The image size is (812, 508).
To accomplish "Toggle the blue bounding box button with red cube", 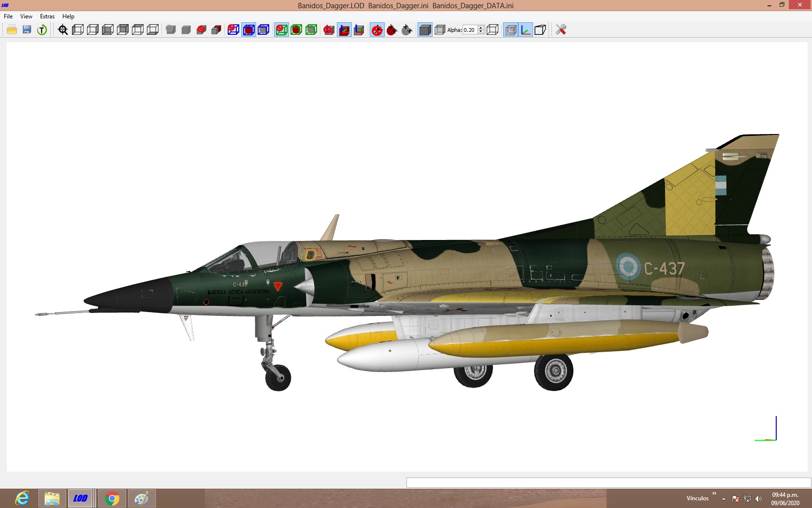I will pos(248,30).
